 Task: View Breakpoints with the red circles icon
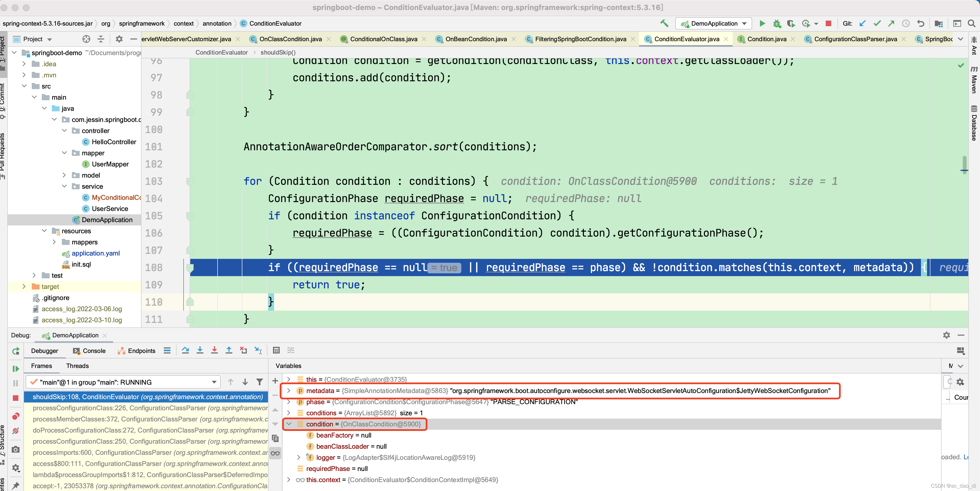pos(16,416)
